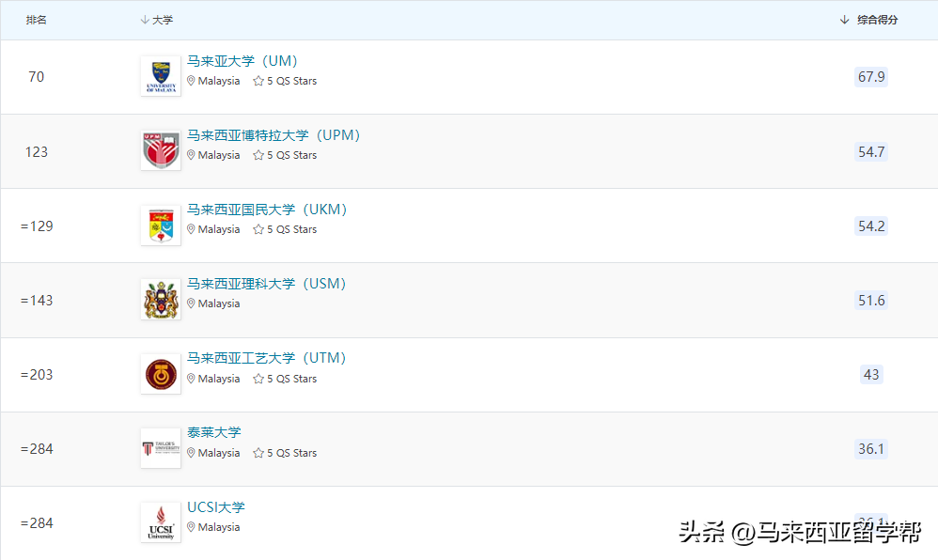This screenshot has height=560, width=938.
Task: Click location pin icon in UKM row
Action: point(191,229)
